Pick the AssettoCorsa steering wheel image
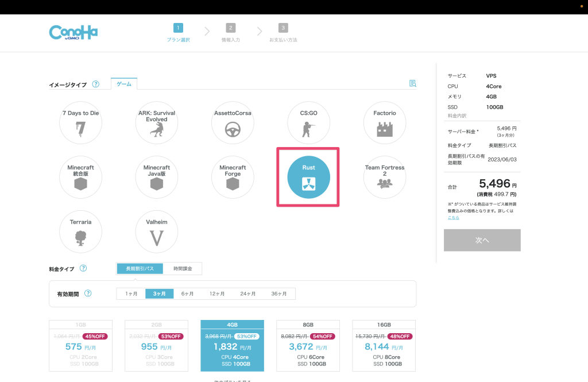Viewport: 588px width, 382px height. click(x=233, y=123)
